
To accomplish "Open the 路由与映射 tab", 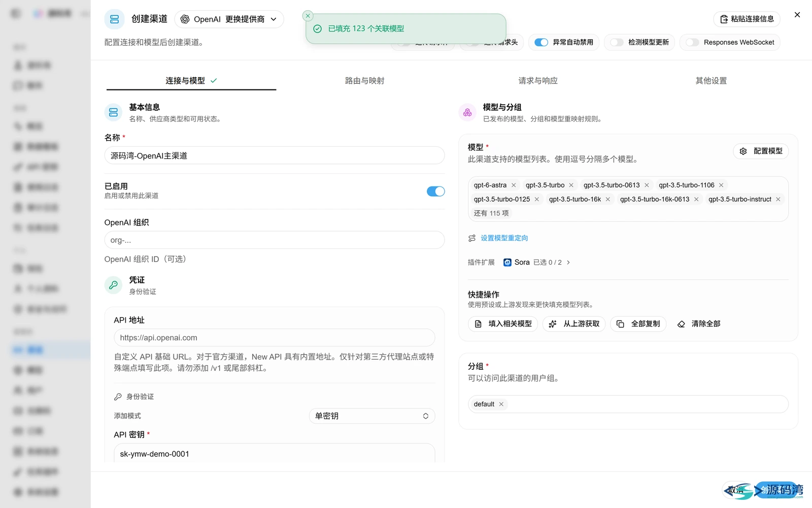I will pos(364,81).
